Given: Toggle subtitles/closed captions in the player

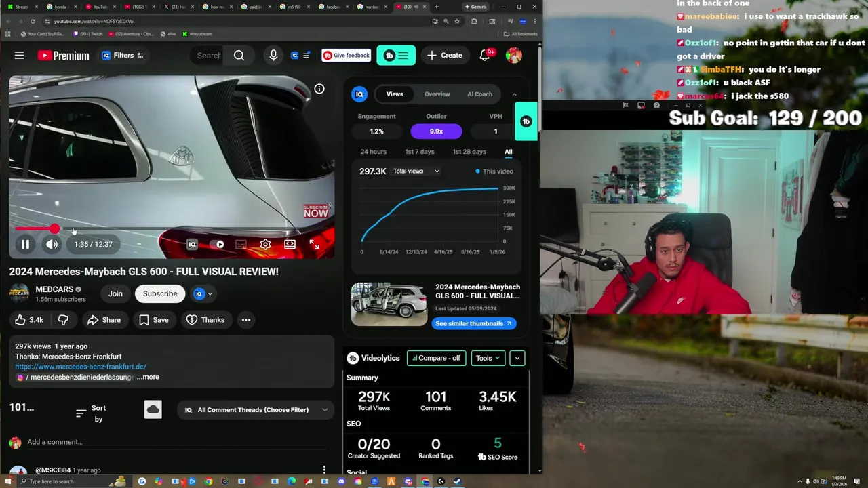Looking at the screenshot, I should [x=241, y=244].
